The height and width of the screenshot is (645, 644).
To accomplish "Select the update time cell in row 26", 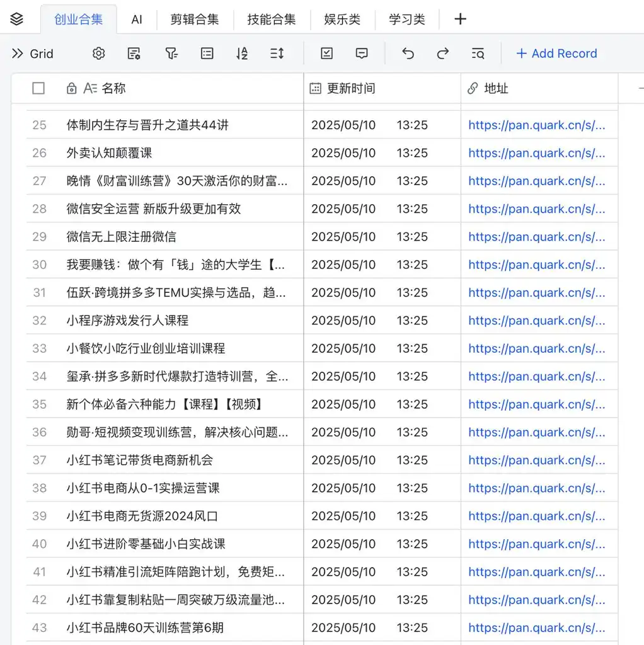I will (x=382, y=153).
